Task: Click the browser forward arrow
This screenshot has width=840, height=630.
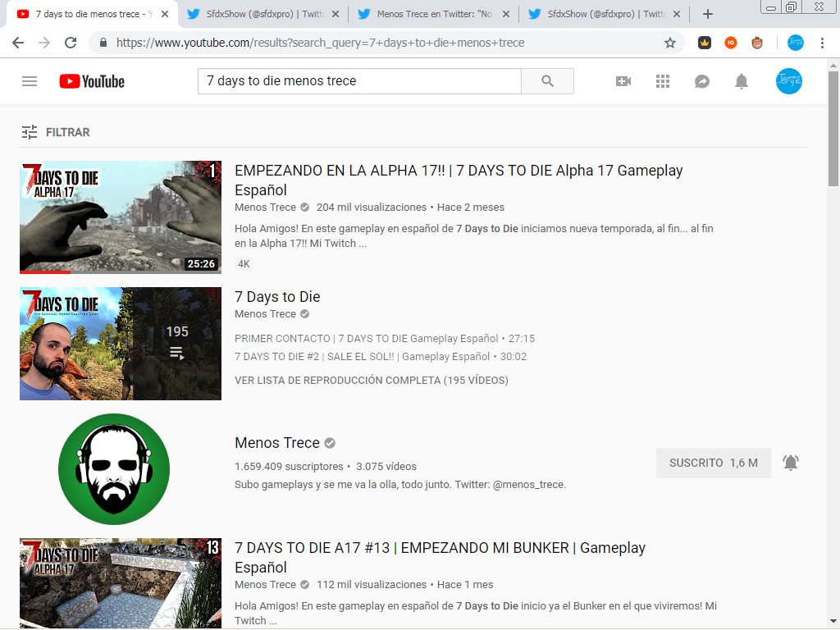Action: [44, 43]
